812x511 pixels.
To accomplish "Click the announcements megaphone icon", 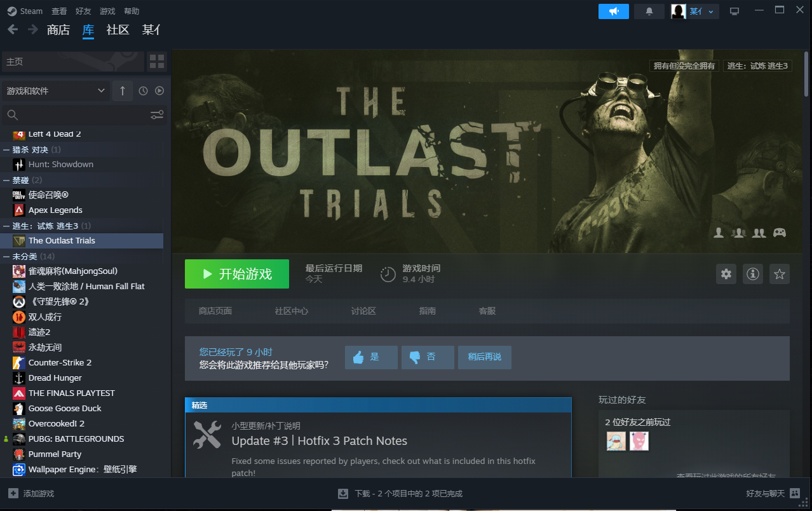I will (x=613, y=11).
